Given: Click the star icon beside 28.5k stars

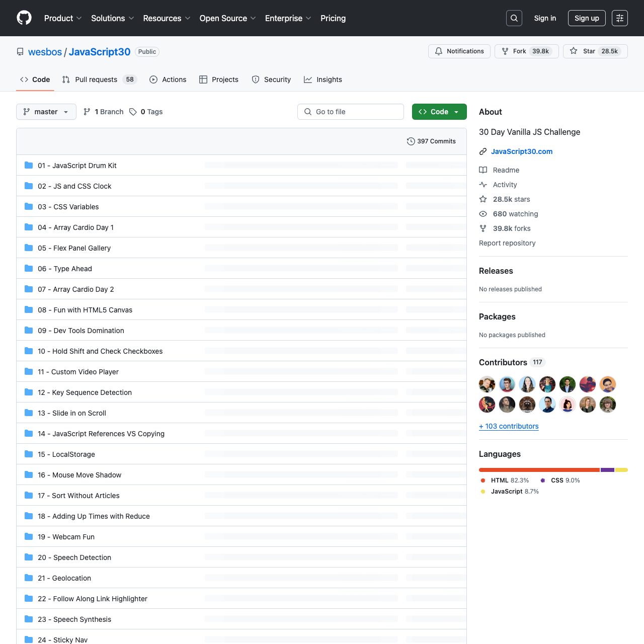Looking at the screenshot, I should [x=483, y=199].
